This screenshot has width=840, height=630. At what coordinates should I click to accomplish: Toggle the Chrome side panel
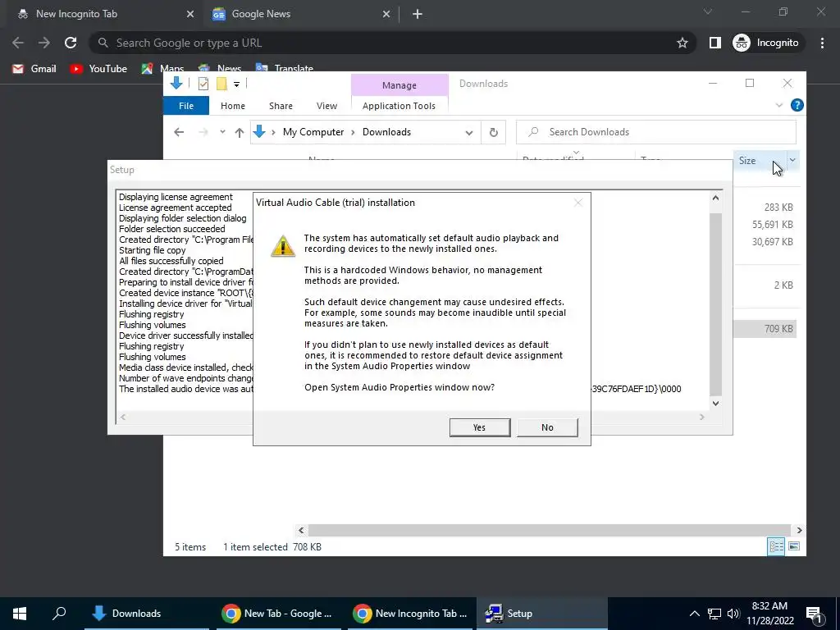(x=714, y=43)
